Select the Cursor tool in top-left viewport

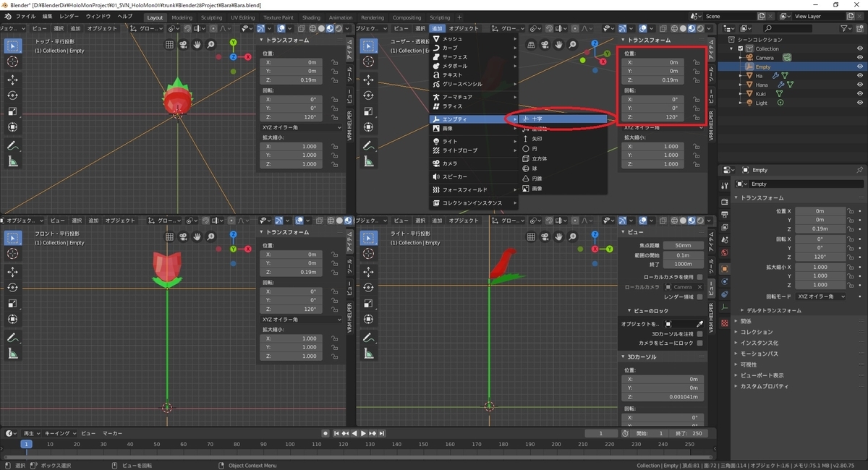point(13,61)
